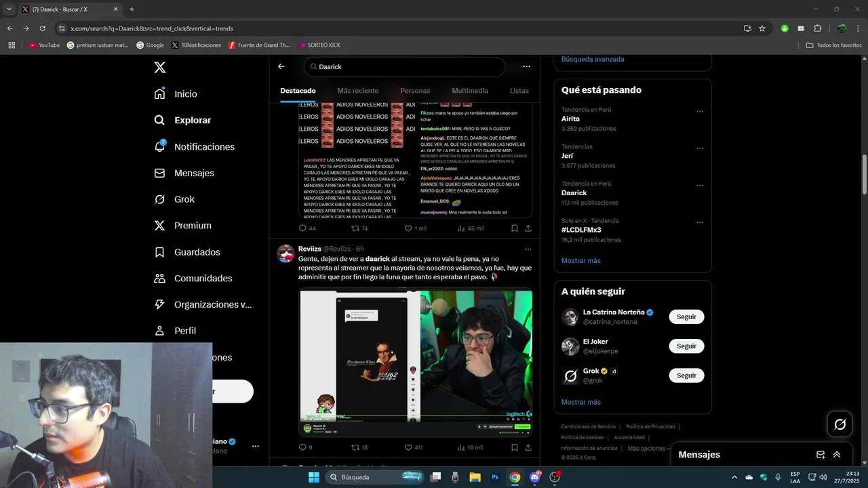Screen dimensions: 868x488
Task: Go to Inicio in the sidebar
Action: pyautogui.click(x=176, y=94)
